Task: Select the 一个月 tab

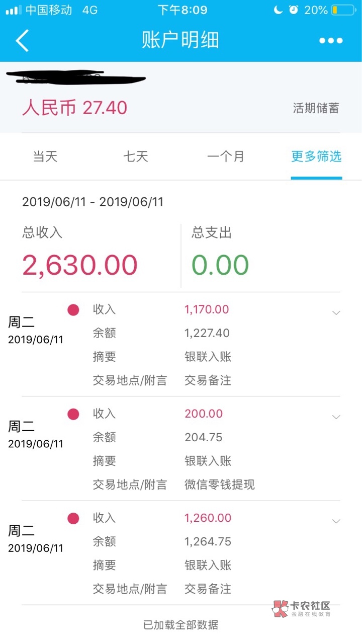Action: tap(226, 156)
